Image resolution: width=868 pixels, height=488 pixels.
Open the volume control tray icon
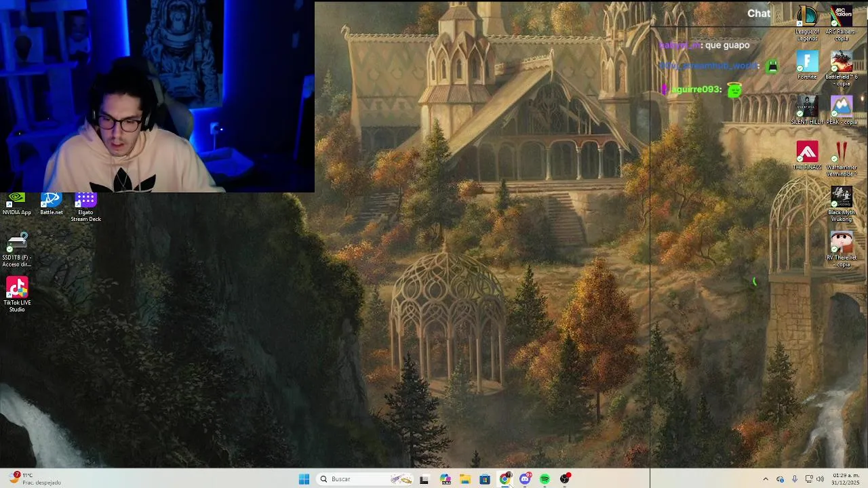pyautogui.click(x=820, y=479)
